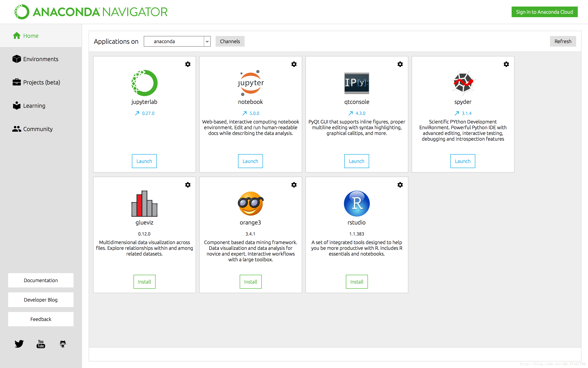Click the Refresh button
Image resolution: width=588 pixels, height=368 pixels.
[x=563, y=41]
